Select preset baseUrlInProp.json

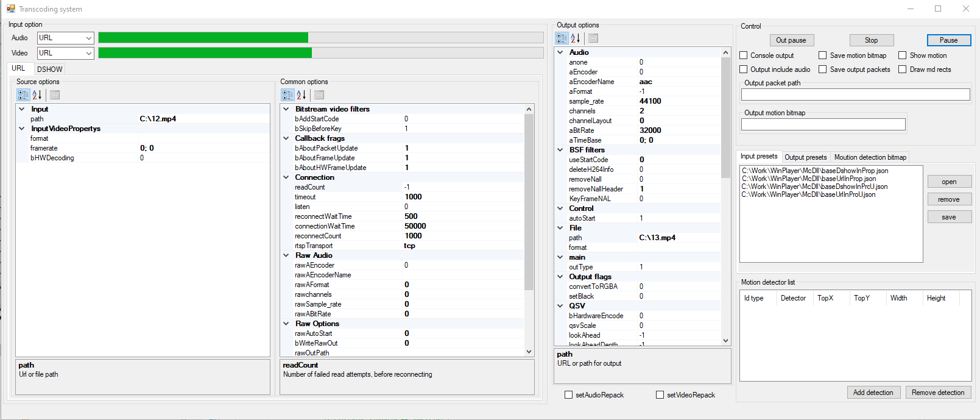coord(808,179)
